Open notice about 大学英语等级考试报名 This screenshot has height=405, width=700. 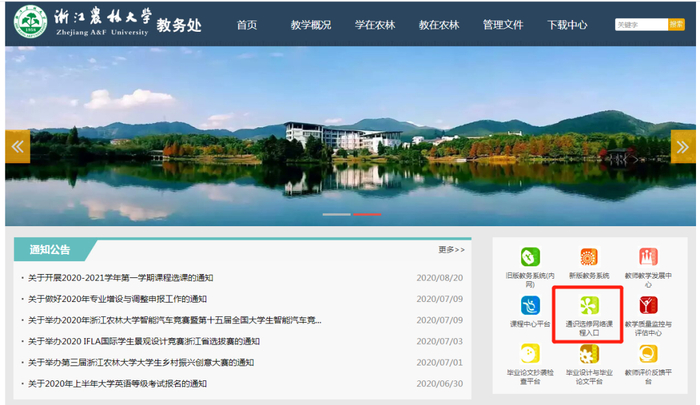pos(117,384)
